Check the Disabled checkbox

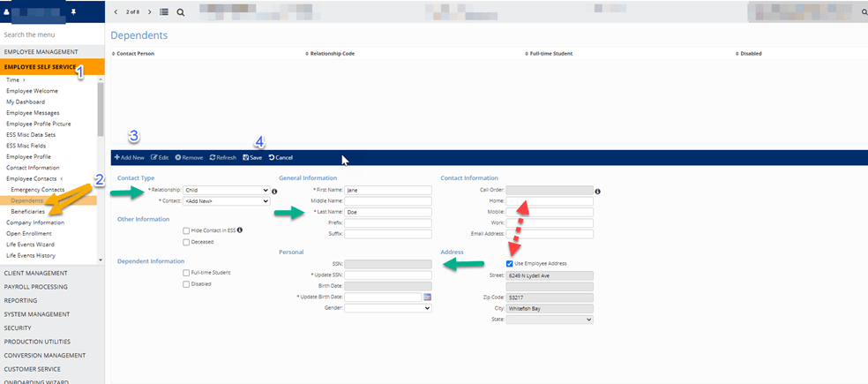coord(186,284)
